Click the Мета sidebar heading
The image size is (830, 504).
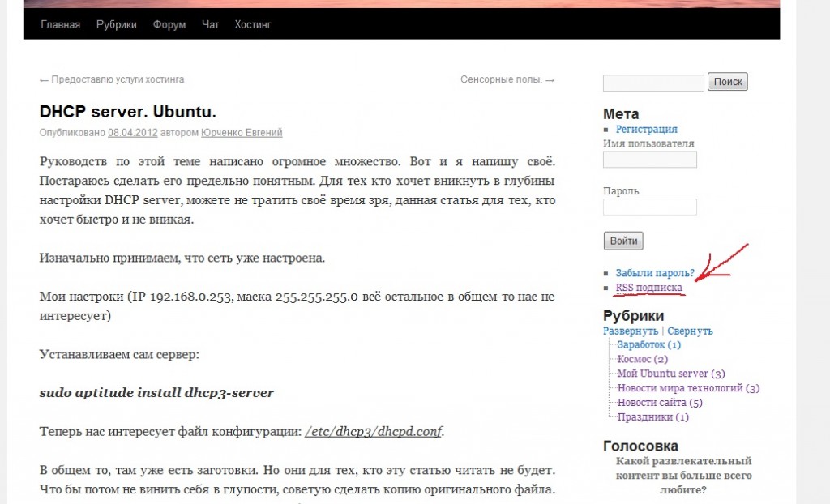pyautogui.click(x=620, y=113)
